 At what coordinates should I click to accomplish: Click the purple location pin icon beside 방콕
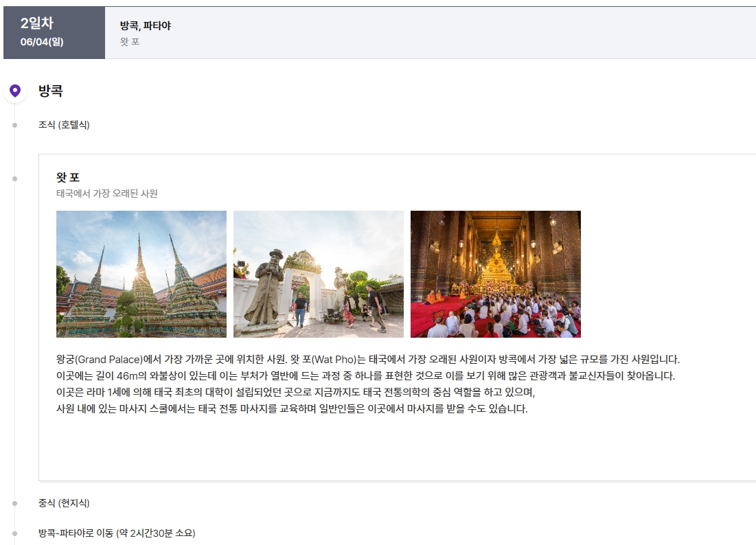click(15, 91)
